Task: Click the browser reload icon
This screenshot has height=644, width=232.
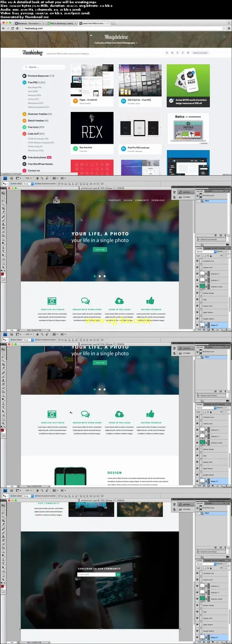Action: (x=12, y=28)
